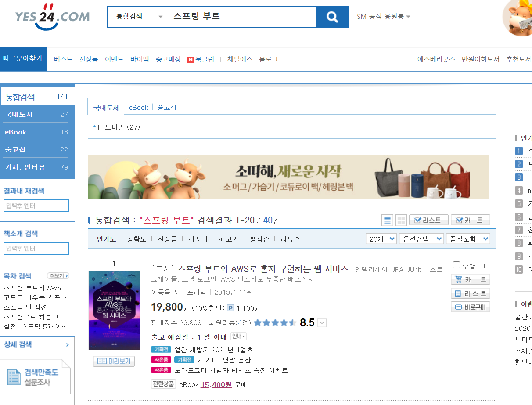The width and height of the screenshot is (532, 405).
Task: Open 만원이하도서 in the top menu
Action: 481,59
